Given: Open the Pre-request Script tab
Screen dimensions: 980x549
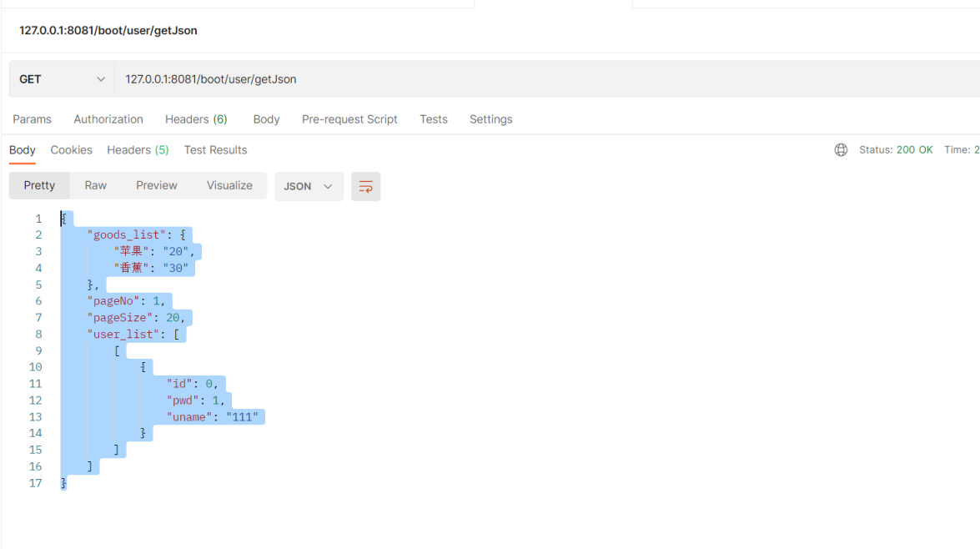Looking at the screenshot, I should 349,119.
